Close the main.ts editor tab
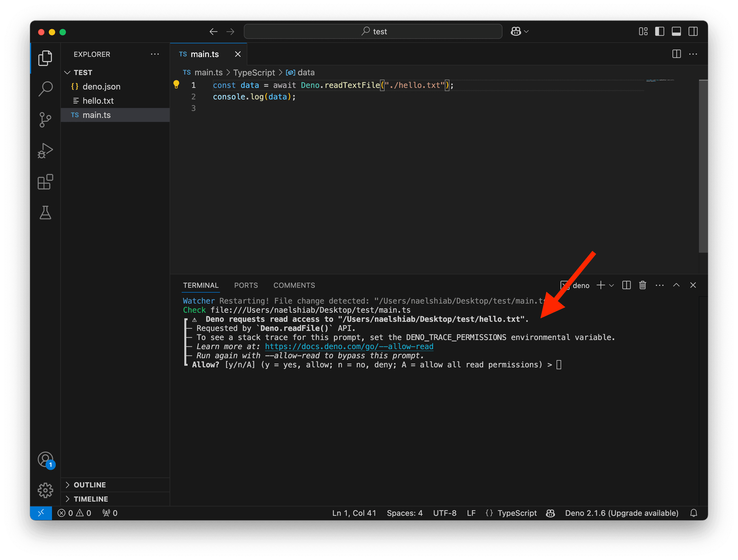Image resolution: width=738 pixels, height=560 pixels. coord(238,54)
